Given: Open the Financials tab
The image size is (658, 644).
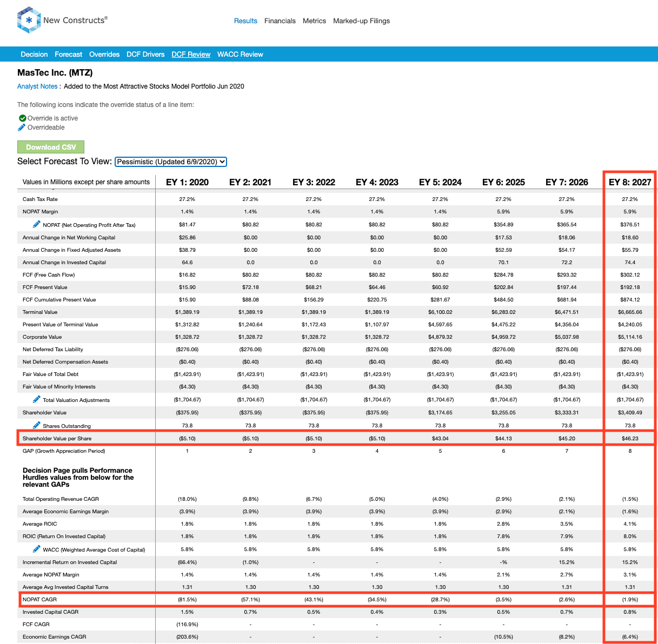Looking at the screenshot, I should (280, 21).
